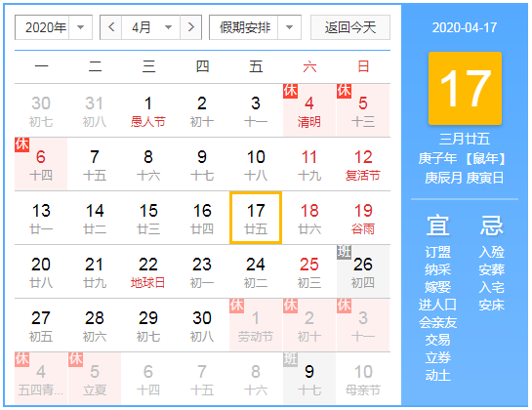Open the 2020年 year dropdown
Image resolution: width=532 pixels, height=410 pixels.
[54, 27]
